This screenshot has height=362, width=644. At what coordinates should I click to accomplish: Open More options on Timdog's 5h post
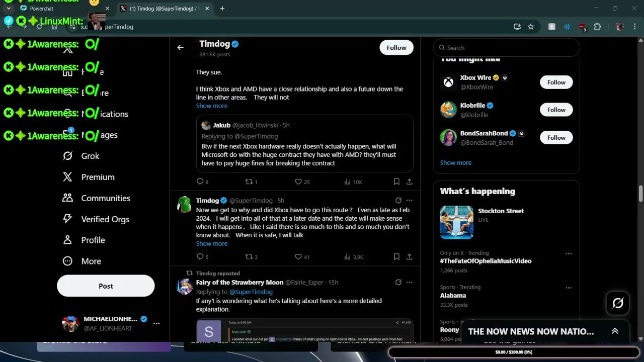[410, 200]
